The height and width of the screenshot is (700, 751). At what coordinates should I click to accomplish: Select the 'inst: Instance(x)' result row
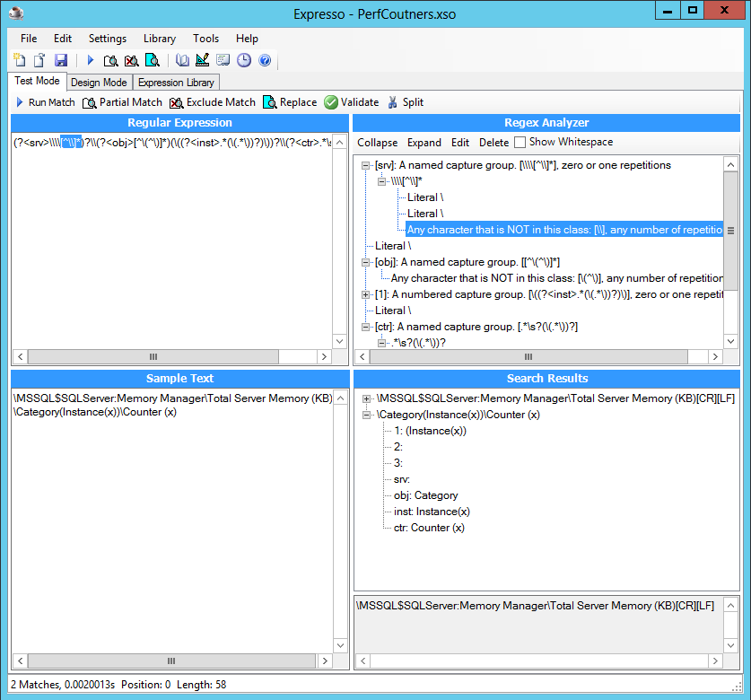tap(432, 512)
